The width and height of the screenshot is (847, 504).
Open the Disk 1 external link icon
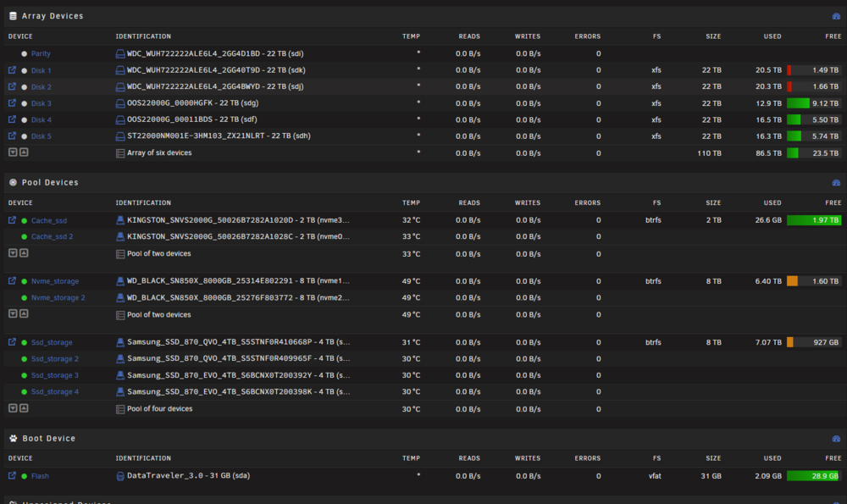[x=12, y=70]
